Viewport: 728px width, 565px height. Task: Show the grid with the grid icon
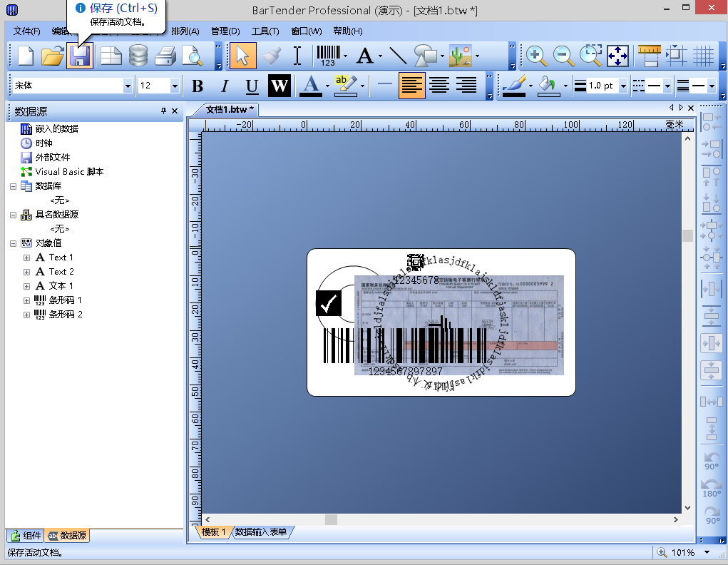coord(703,56)
